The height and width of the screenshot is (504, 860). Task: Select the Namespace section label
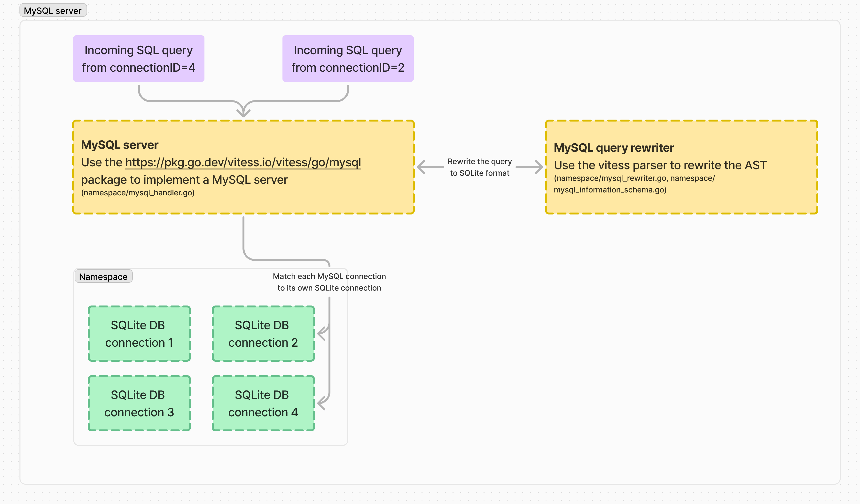[103, 276]
